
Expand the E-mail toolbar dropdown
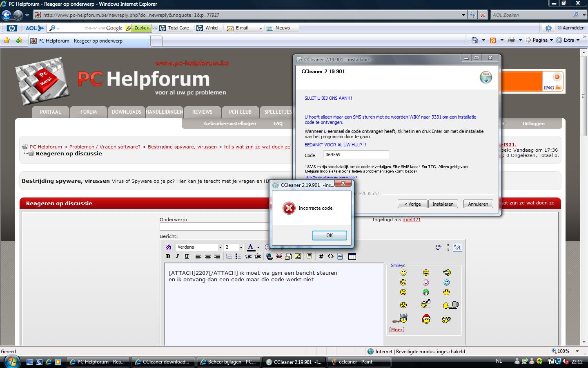[260, 28]
